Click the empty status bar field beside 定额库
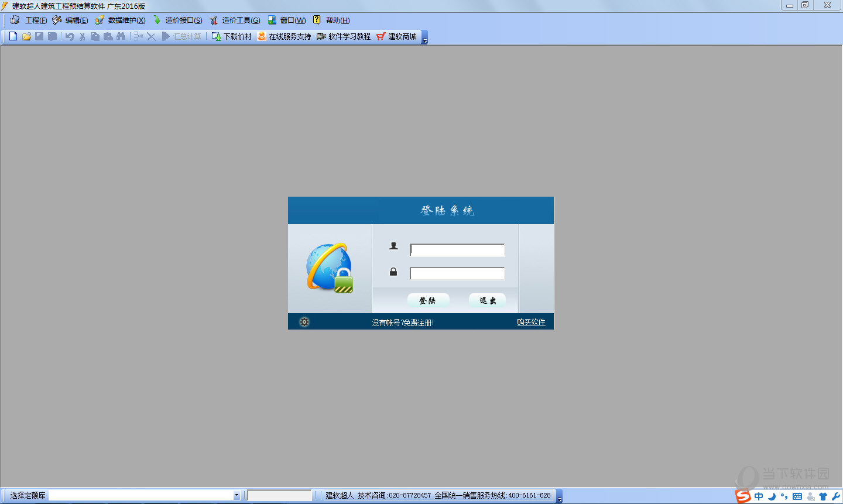Screen dimensions: 843x504 coord(279,495)
